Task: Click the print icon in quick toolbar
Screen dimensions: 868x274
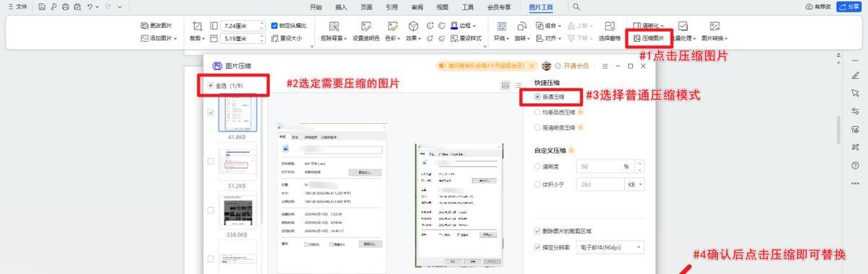Action: point(66,6)
